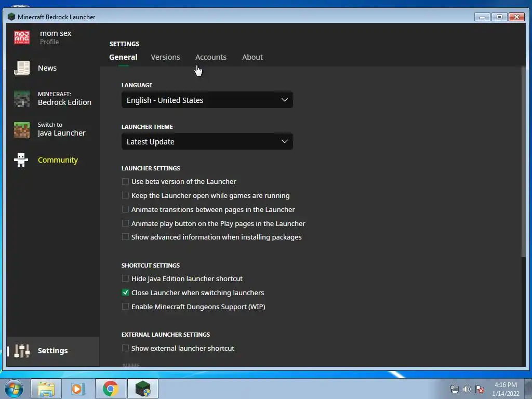
Task: Open Windows Explorer from the taskbar
Action: click(46, 389)
